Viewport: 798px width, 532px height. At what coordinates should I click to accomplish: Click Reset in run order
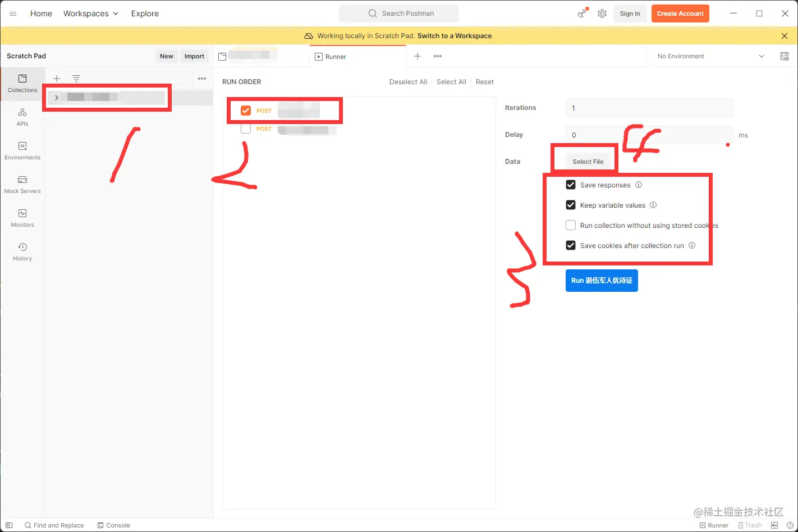pos(485,82)
